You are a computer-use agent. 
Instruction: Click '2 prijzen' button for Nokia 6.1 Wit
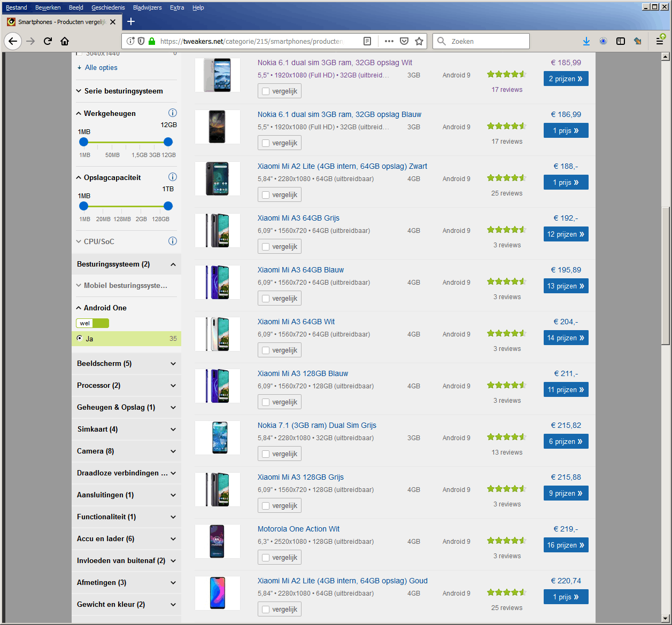tap(566, 79)
